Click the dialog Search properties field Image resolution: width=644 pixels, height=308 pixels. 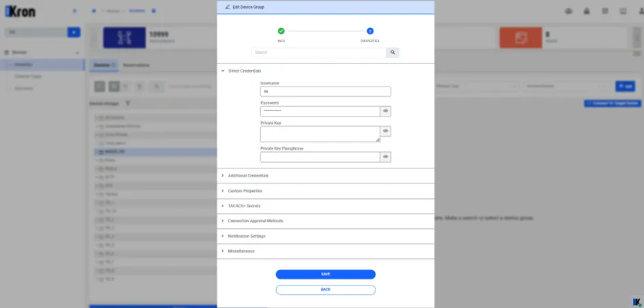point(319,52)
